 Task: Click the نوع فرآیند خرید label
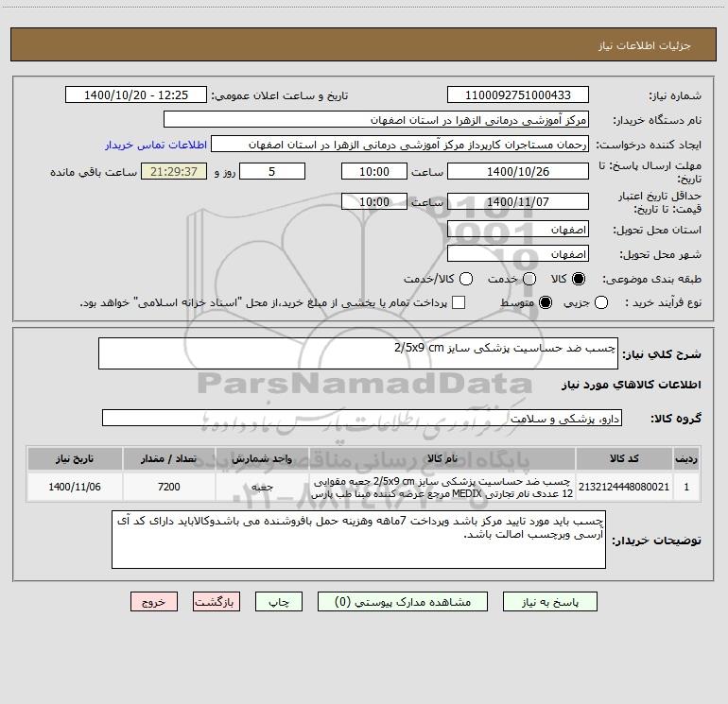(x=663, y=303)
